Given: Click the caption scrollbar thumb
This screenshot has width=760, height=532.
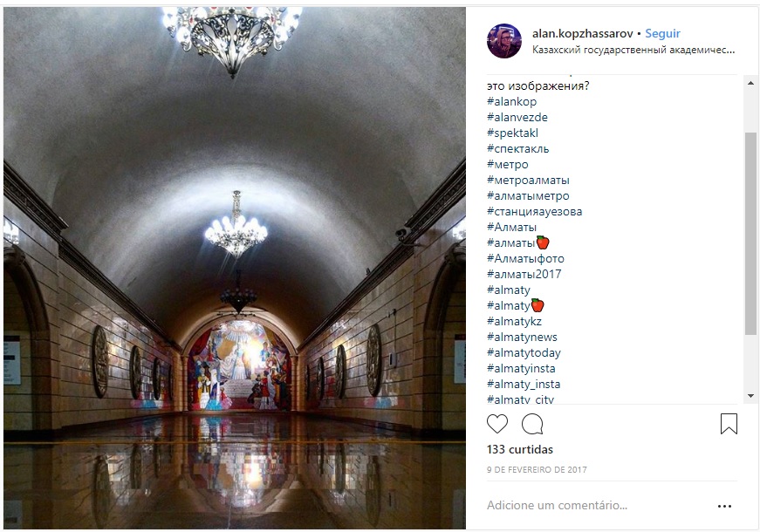Looking at the screenshot, I should click(x=750, y=234).
